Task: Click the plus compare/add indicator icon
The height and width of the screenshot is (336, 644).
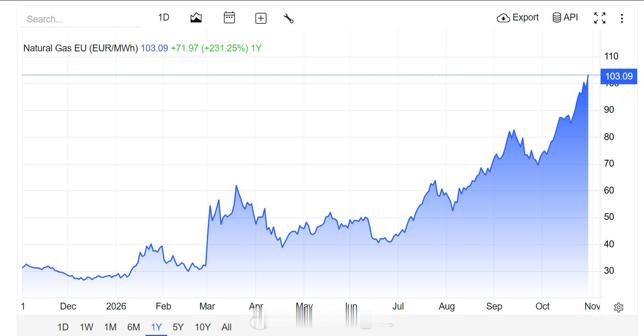Action: click(x=261, y=18)
